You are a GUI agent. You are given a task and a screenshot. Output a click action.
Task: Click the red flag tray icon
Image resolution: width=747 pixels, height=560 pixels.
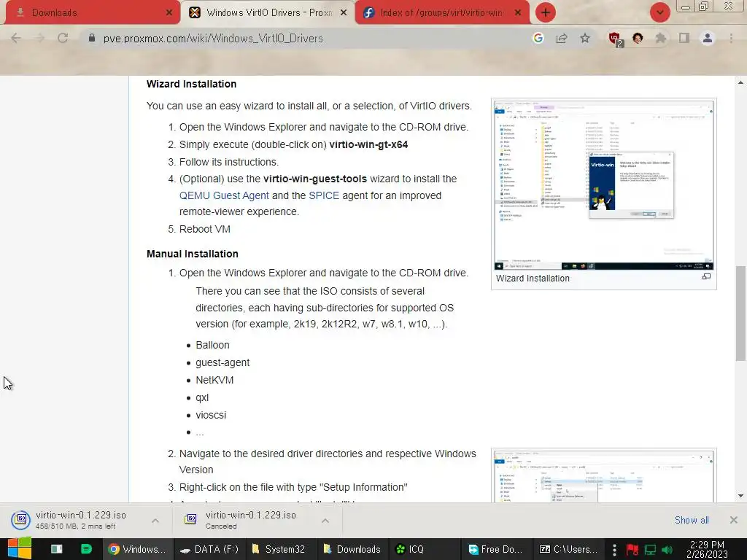click(x=632, y=550)
